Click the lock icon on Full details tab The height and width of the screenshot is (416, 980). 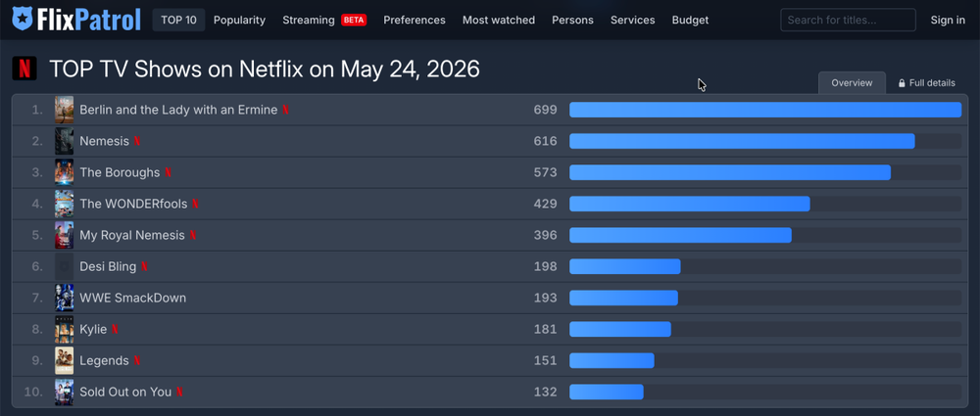pos(902,83)
